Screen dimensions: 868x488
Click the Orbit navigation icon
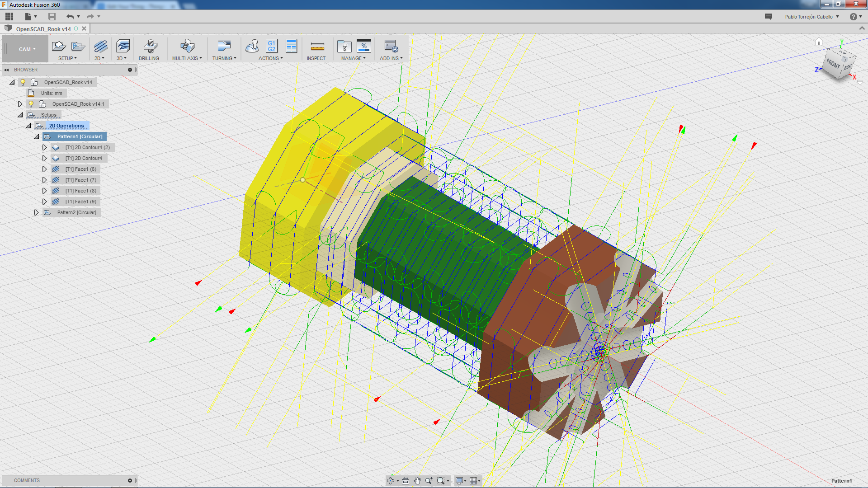click(x=391, y=481)
